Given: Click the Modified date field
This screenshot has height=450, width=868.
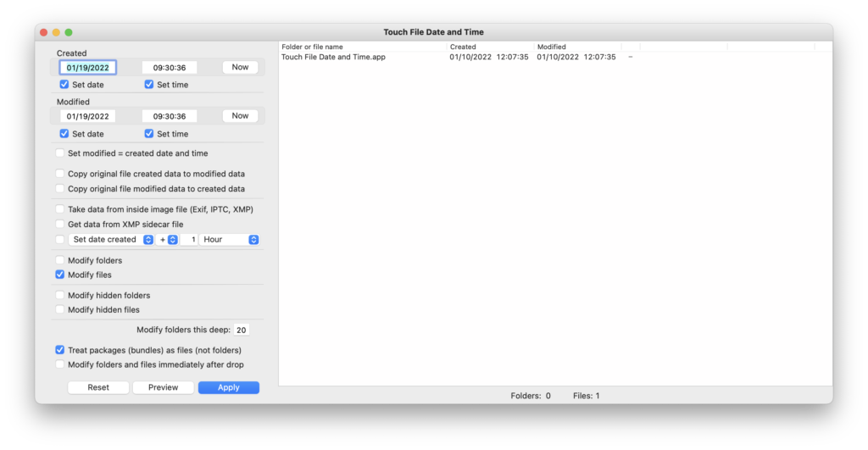Looking at the screenshot, I should coord(87,116).
